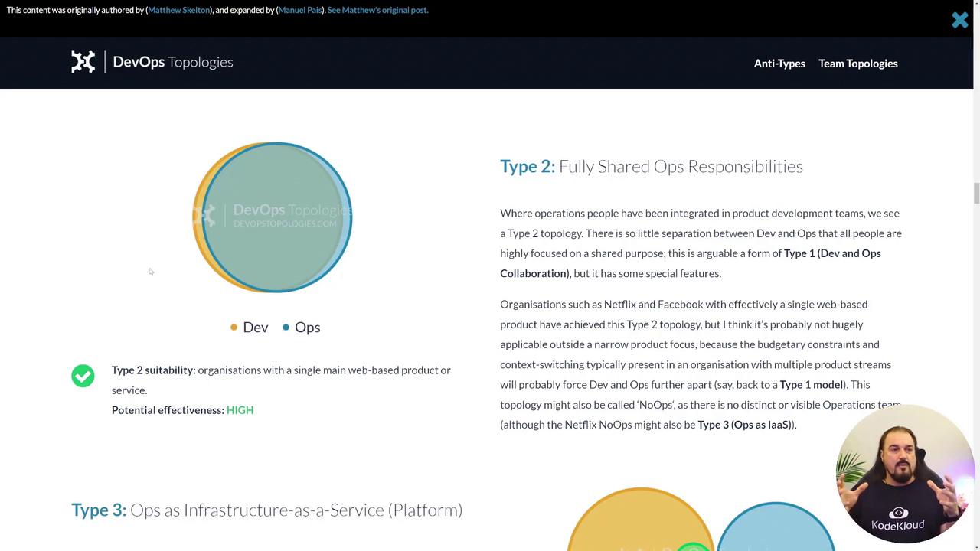The image size is (980, 551).
Task: Open the Manuel Pais author link
Action: (300, 10)
